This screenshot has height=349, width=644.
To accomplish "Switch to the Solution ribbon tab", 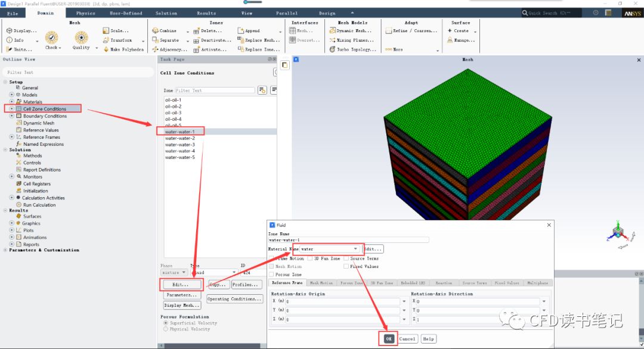I will pyautogui.click(x=166, y=13).
